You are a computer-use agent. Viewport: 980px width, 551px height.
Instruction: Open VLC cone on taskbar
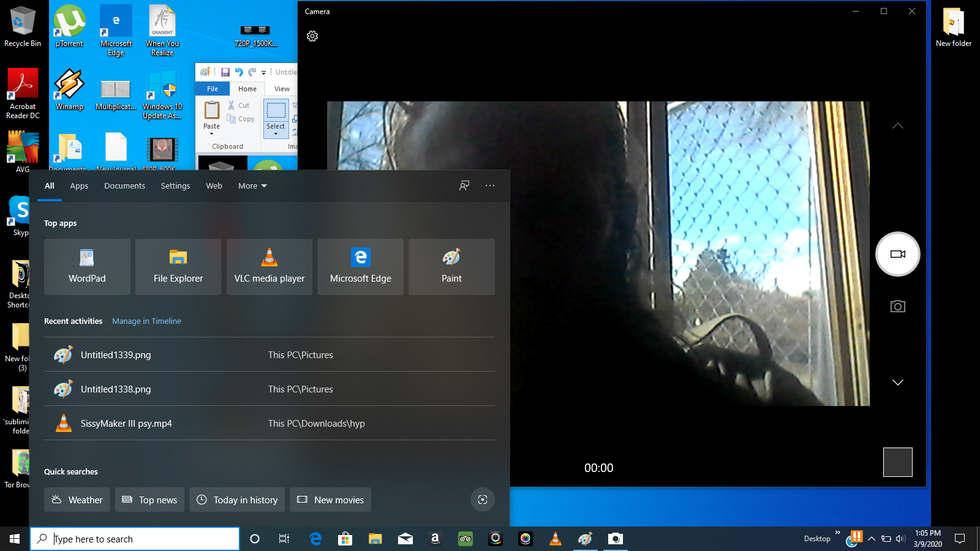coord(556,539)
